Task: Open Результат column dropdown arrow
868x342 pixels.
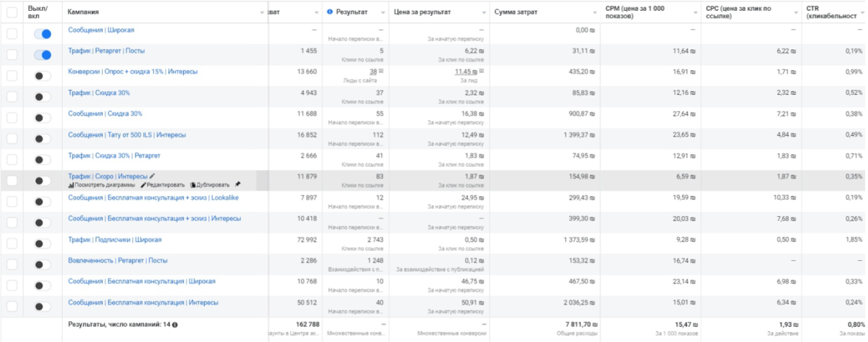Action: [x=383, y=13]
